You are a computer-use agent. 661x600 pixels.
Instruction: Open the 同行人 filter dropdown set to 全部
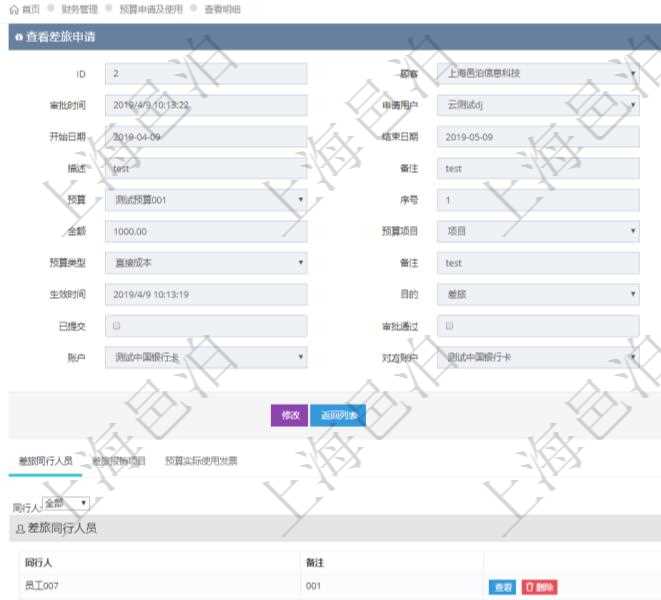tap(66, 503)
